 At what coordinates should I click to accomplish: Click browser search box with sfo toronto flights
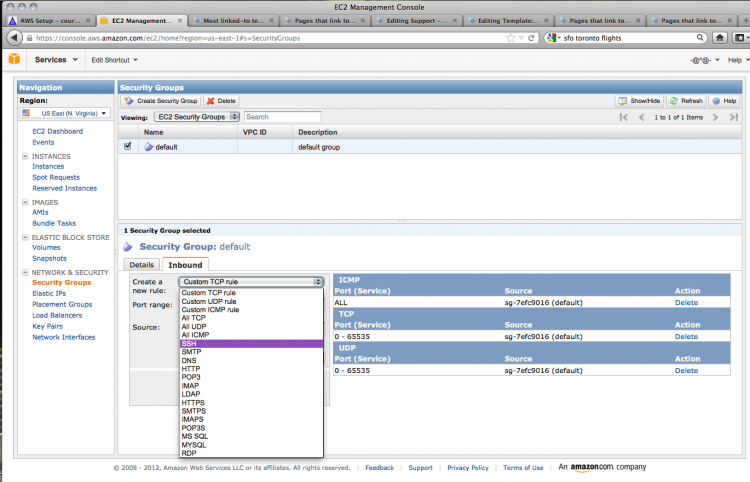(x=624, y=38)
